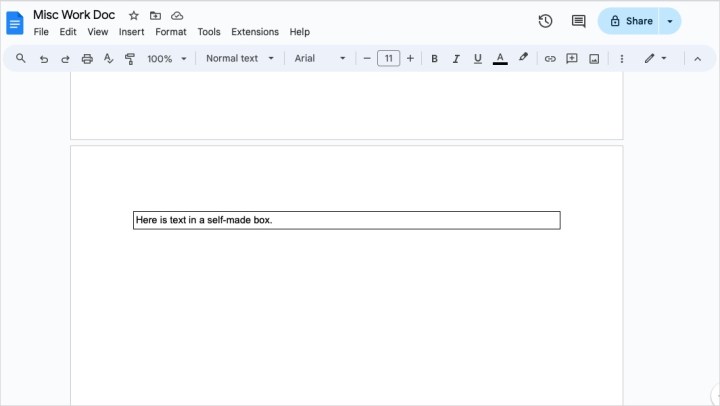The image size is (720, 406).
Task: Expand the Arial font dropdown
Action: [319, 59]
